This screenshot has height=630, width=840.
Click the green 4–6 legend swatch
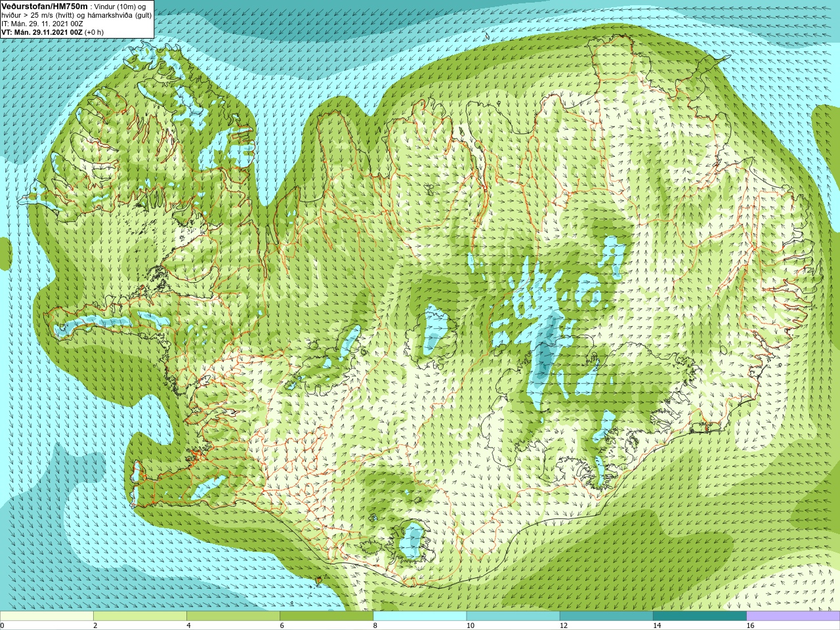233,616
